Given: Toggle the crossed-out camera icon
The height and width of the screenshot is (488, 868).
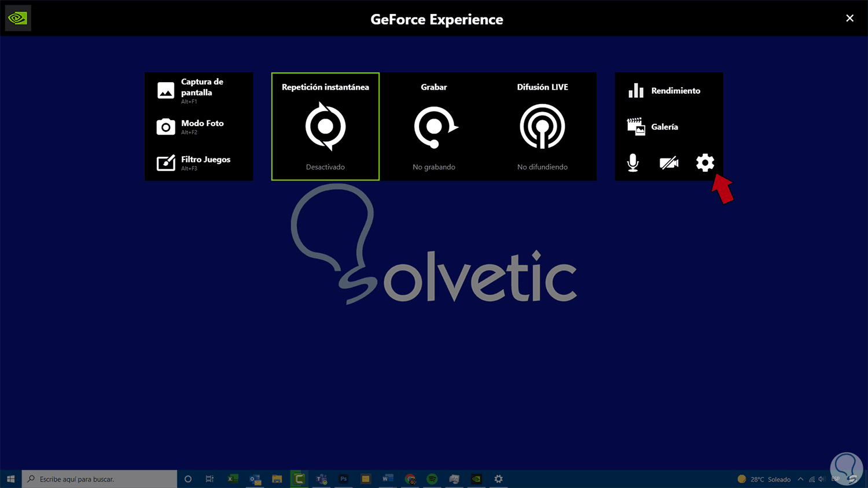Looking at the screenshot, I should 669,163.
